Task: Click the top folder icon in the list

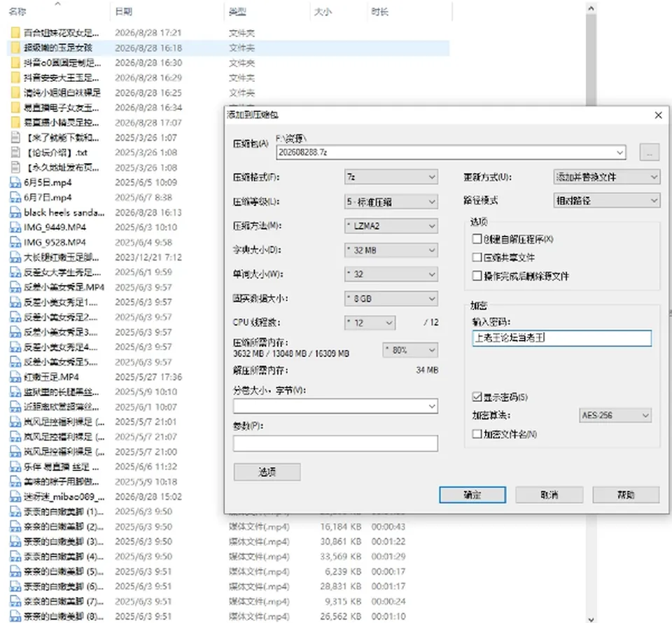Action: [15, 33]
